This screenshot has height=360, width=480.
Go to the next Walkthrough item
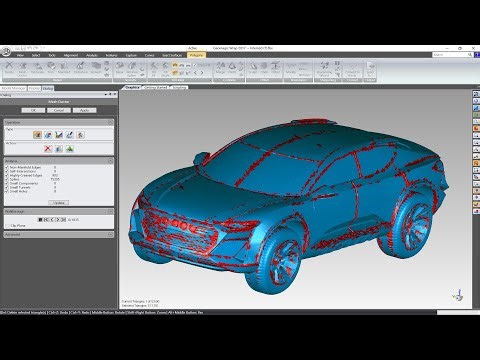(x=58, y=220)
